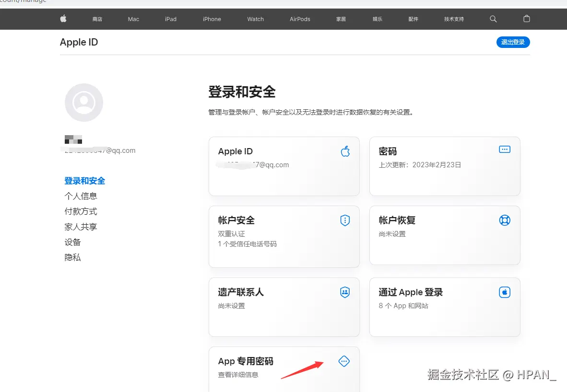Click the Apple logo in navigation bar

pyautogui.click(x=63, y=18)
